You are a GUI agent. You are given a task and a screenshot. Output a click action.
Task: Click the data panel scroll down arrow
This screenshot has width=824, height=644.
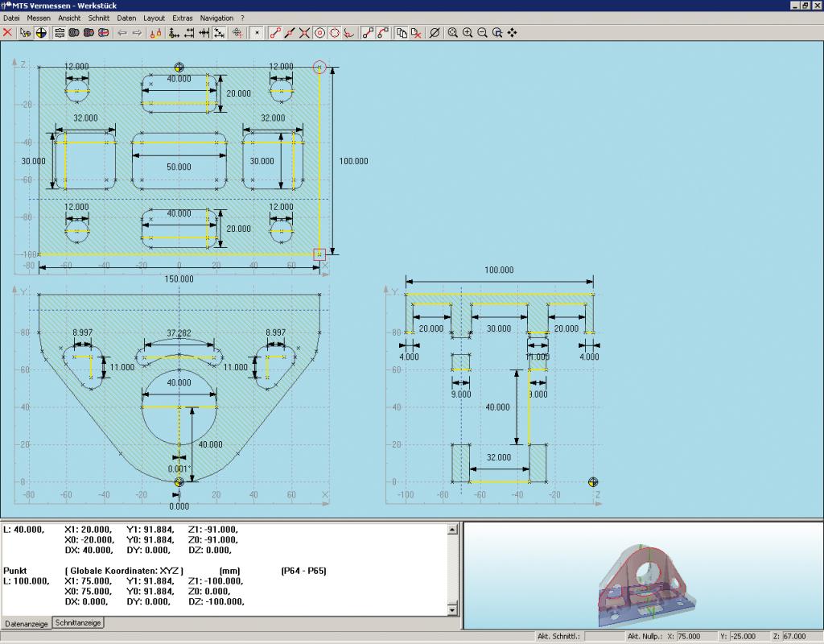tap(452, 610)
